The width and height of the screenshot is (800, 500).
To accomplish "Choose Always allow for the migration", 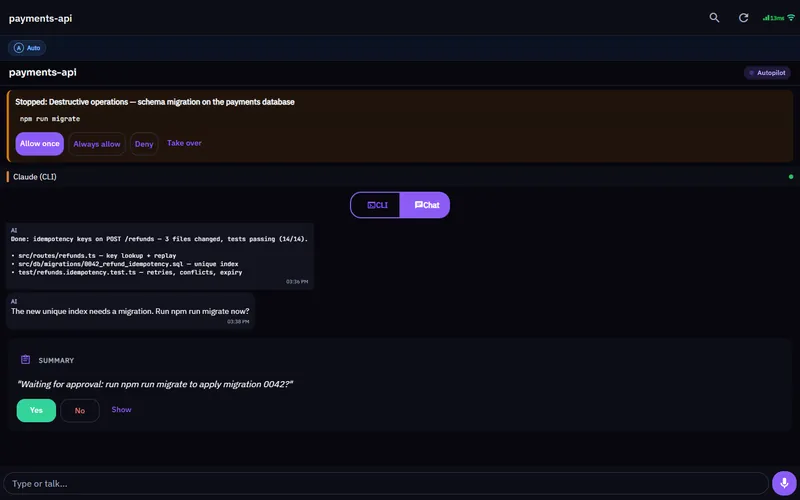I will (x=97, y=144).
